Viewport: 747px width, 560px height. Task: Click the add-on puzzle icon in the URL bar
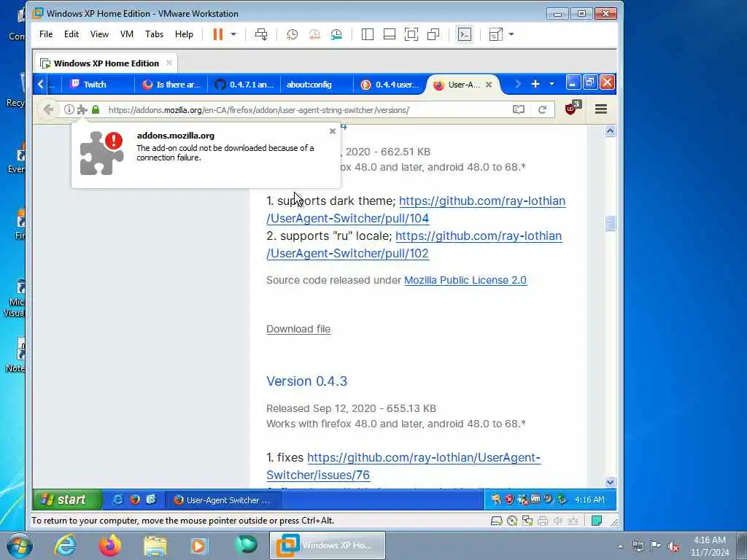pos(82,109)
